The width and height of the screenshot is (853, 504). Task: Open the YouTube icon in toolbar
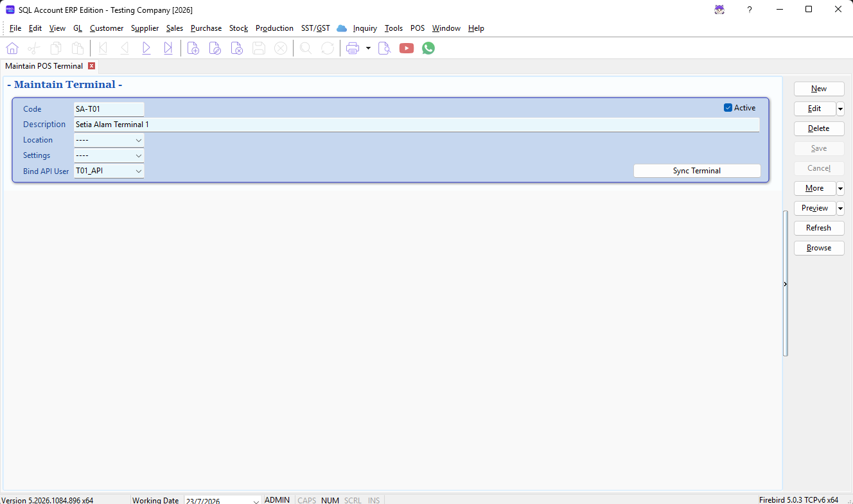pyautogui.click(x=407, y=48)
